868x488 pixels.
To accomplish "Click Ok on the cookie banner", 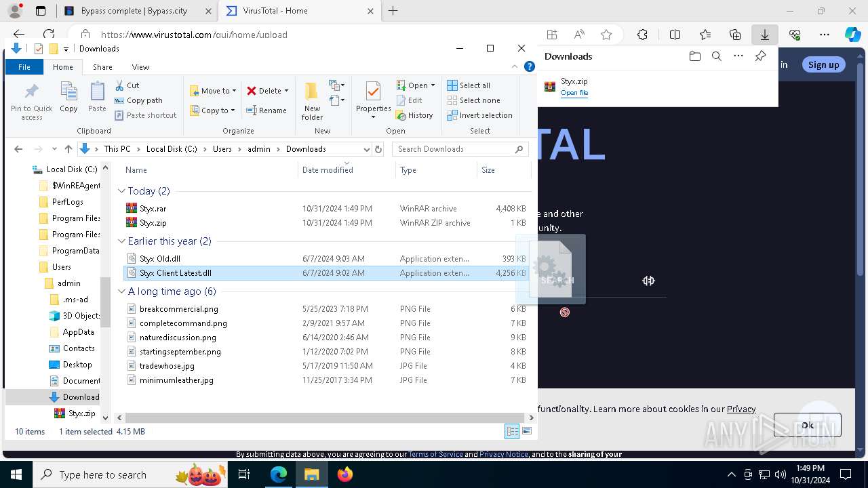I will click(807, 425).
